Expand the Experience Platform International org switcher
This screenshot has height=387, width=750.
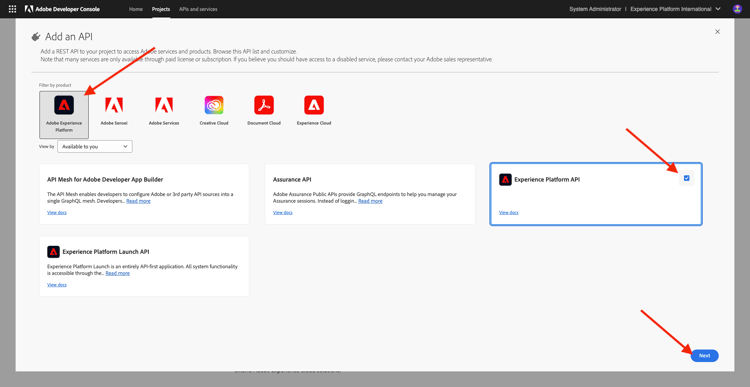(x=675, y=9)
